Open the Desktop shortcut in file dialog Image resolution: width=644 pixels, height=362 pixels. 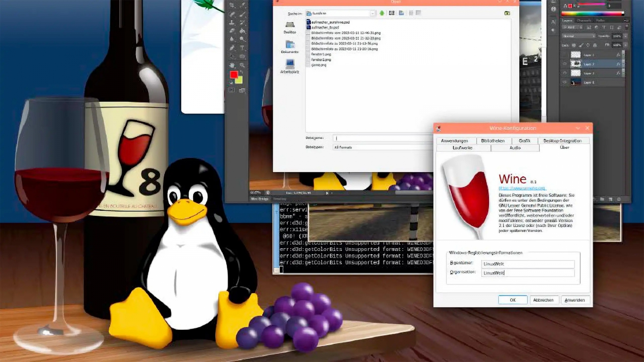click(x=290, y=27)
